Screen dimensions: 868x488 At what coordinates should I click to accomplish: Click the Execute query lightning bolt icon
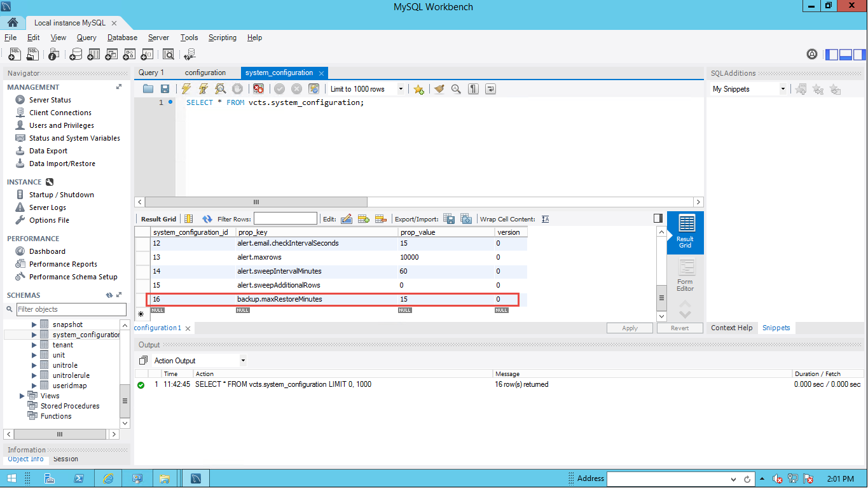click(186, 89)
